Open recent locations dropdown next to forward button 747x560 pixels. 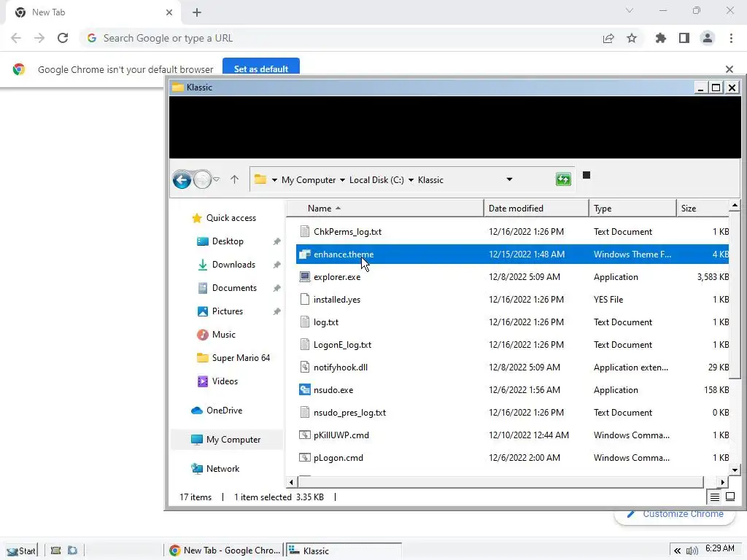216,179
